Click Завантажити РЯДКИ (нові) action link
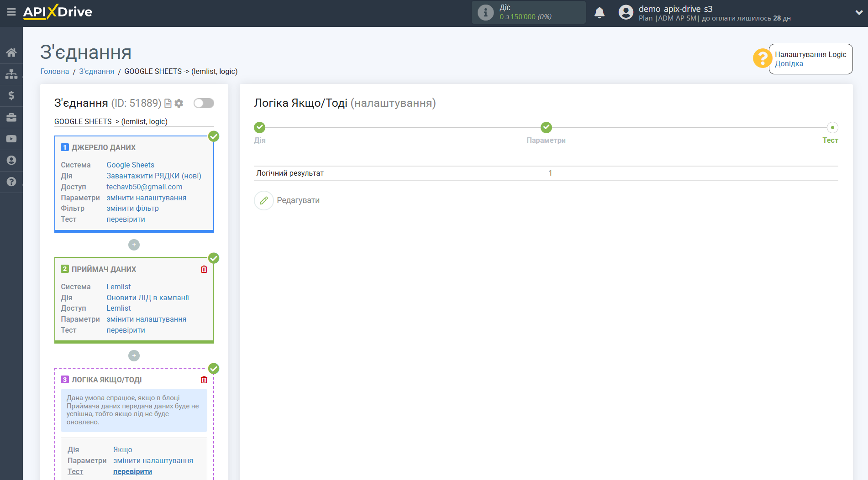868x480 pixels. 154,176
